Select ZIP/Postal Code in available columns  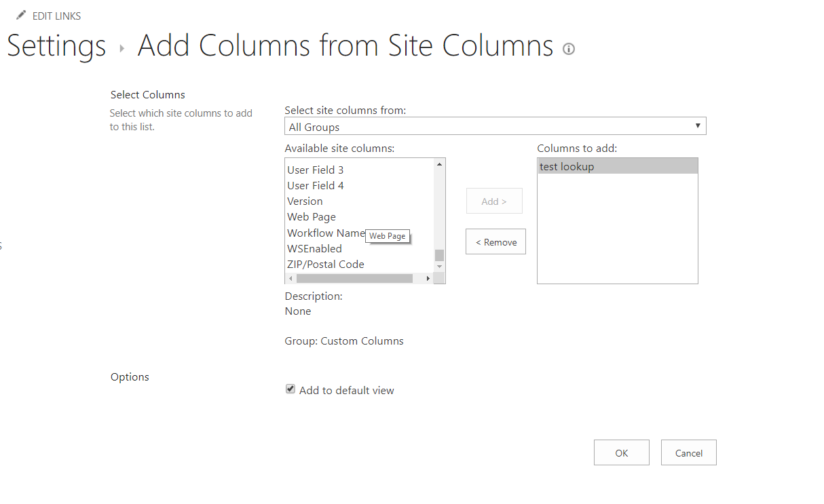(326, 264)
